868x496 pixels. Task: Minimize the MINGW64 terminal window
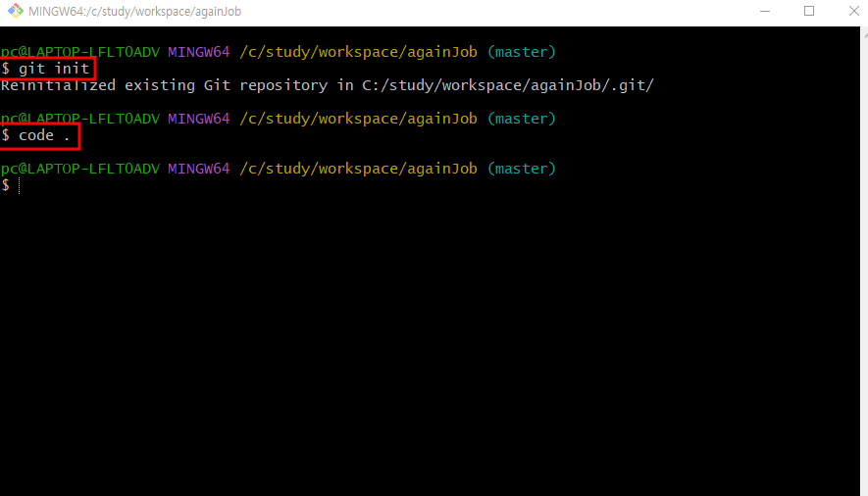coord(765,11)
